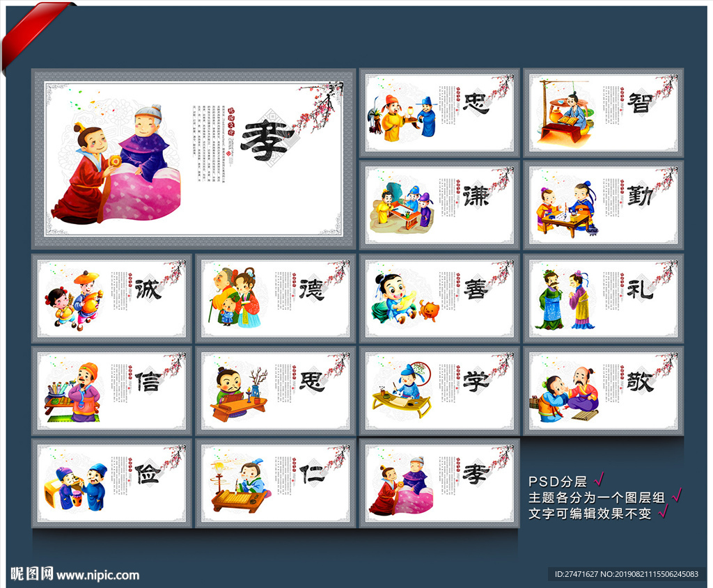Select the 仁 poster thumbnail
Viewport: 713px width, 588px height.
(276, 483)
